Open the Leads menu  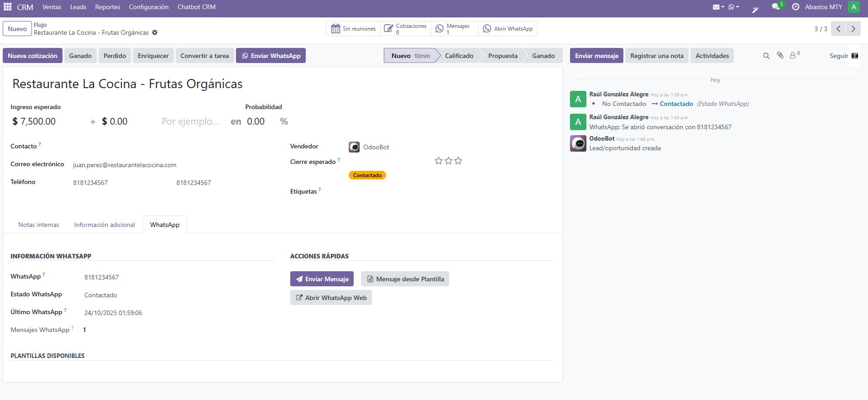pyautogui.click(x=78, y=7)
